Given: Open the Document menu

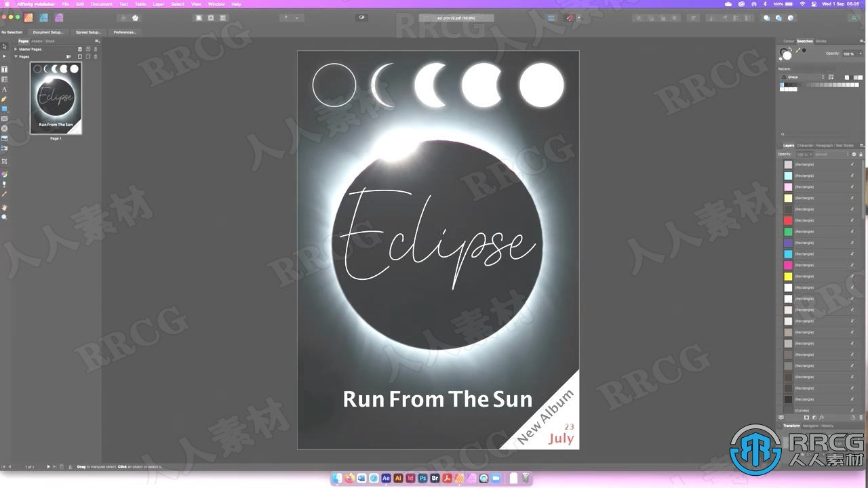Looking at the screenshot, I should pos(102,4).
